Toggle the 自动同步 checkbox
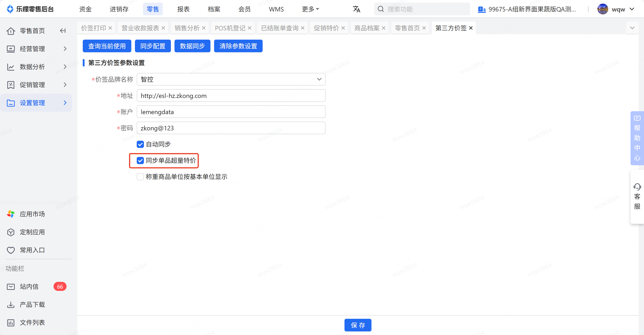Image resolution: width=644 pixels, height=335 pixels. 140,145
